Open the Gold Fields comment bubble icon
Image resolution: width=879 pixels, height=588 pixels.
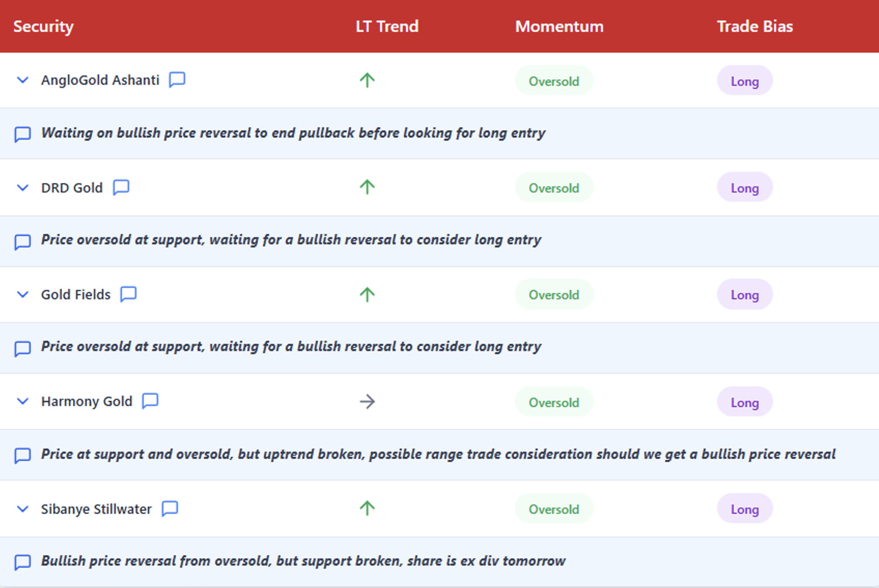click(128, 294)
